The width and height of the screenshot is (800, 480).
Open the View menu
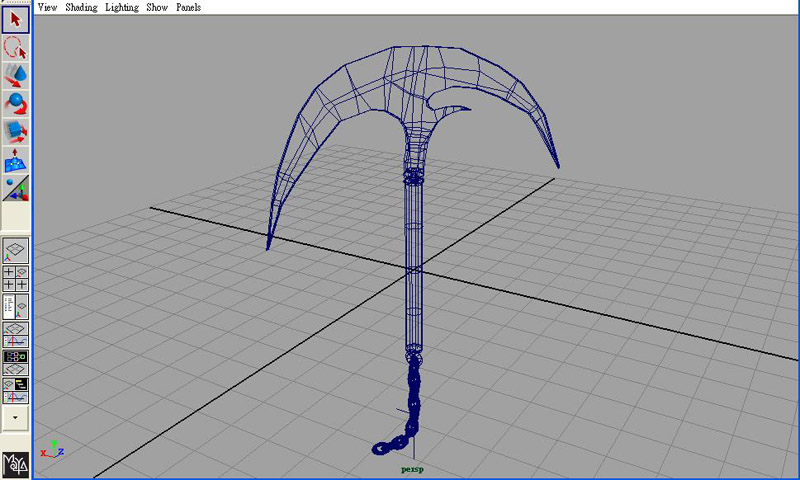(x=47, y=7)
